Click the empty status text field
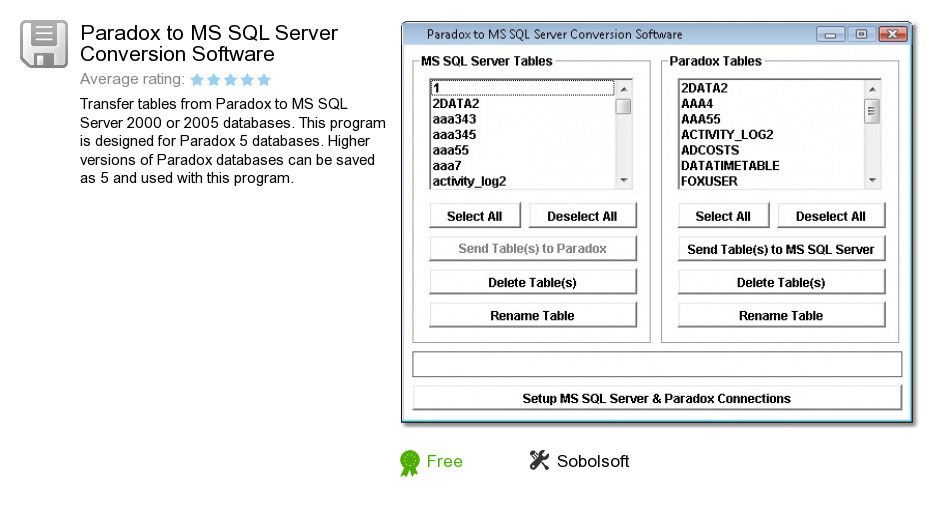940x507 pixels. [x=657, y=364]
